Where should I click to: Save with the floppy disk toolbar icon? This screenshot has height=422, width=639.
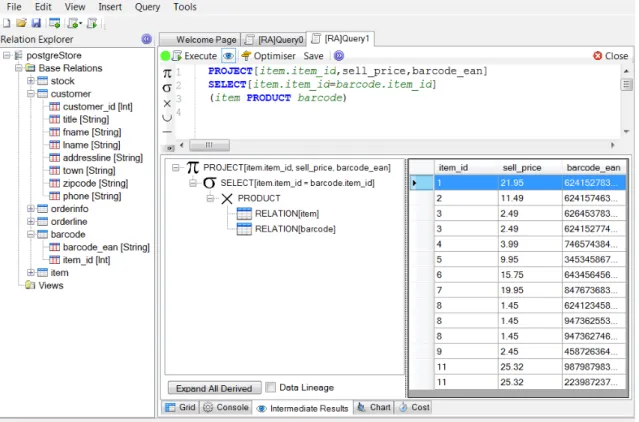(36, 23)
